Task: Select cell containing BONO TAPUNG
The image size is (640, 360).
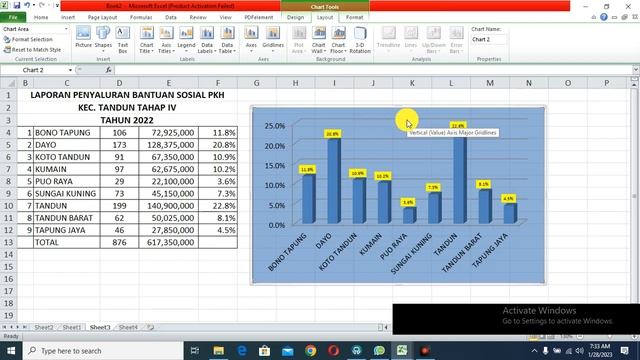Action: (67, 133)
